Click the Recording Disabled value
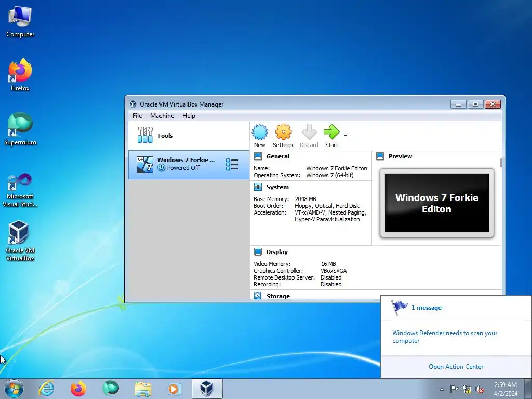The height and width of the screenshot is (399, 532). 331,284
